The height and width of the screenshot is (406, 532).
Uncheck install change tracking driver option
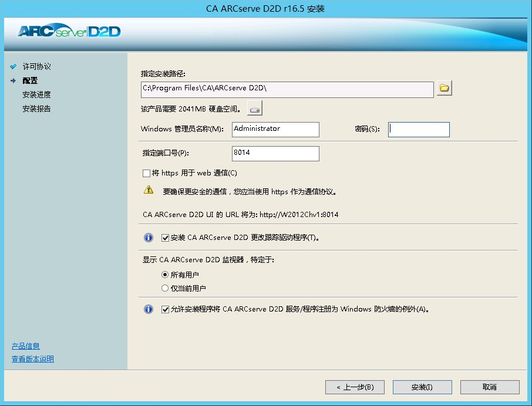coord(165,238)
